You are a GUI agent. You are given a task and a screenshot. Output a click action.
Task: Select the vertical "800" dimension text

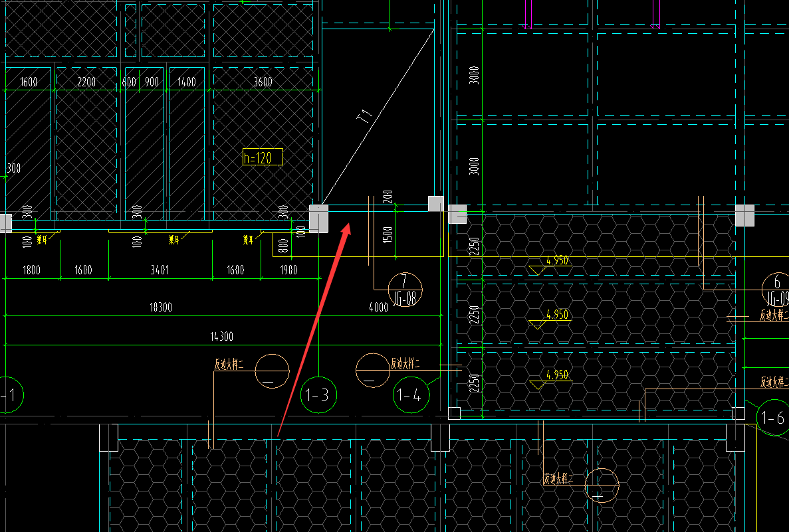[283, 245]
